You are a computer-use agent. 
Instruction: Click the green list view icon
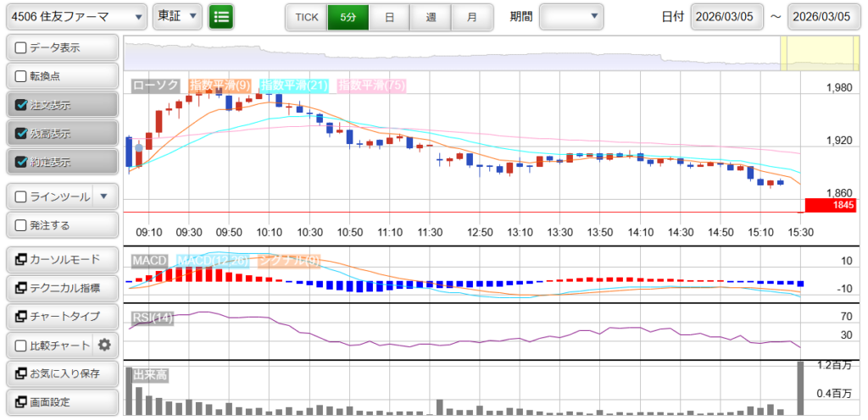pos(221,16)
